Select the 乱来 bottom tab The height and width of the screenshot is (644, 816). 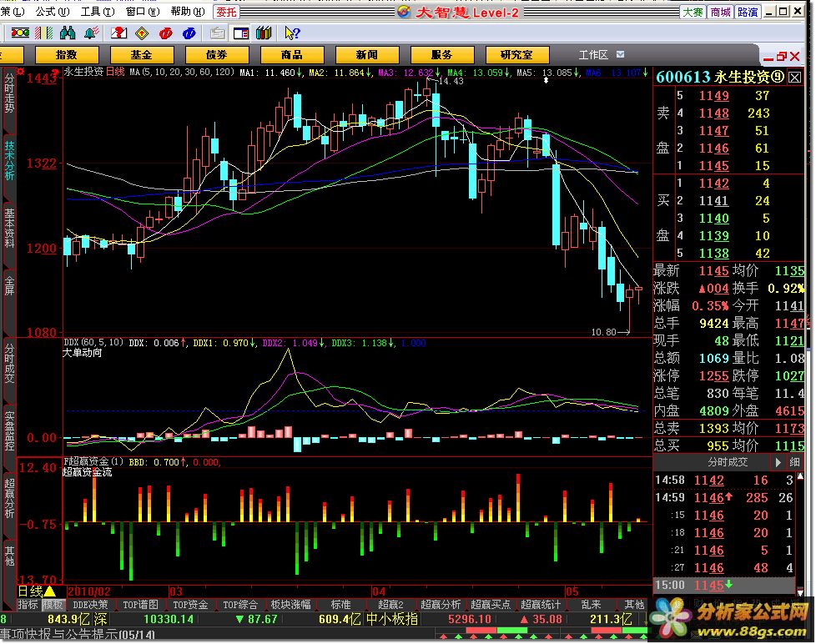pyautogui.click(x=591, y=605)
